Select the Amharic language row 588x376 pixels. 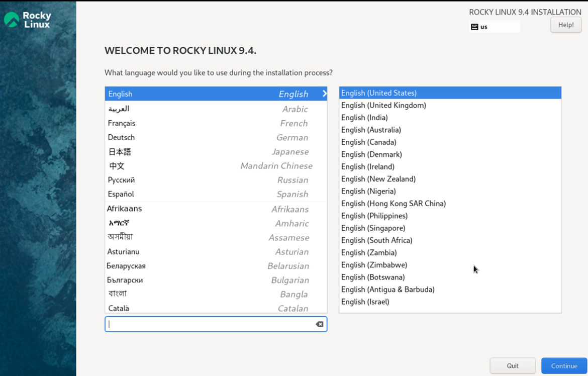216,223
